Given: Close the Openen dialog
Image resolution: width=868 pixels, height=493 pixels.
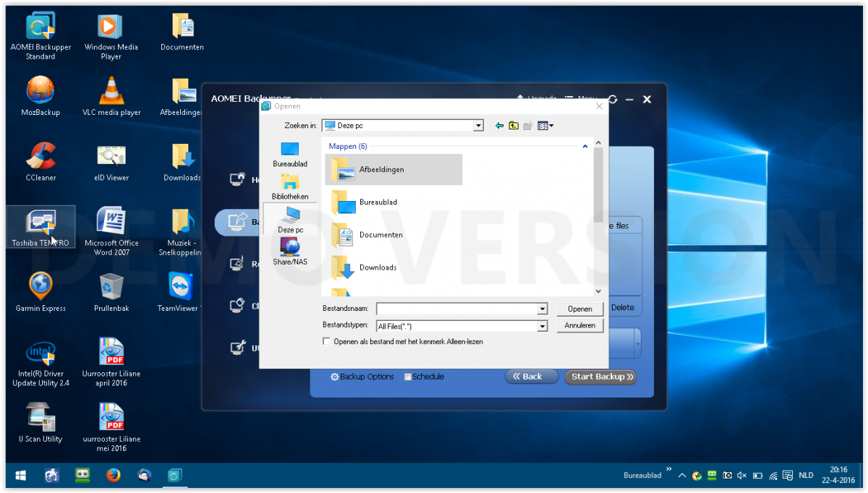Looking at the screenshot, I should click(599, 106).
